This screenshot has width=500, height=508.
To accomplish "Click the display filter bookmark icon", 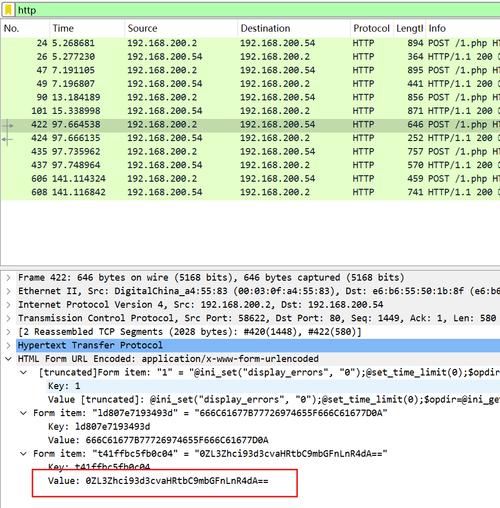I will point(8,10).
